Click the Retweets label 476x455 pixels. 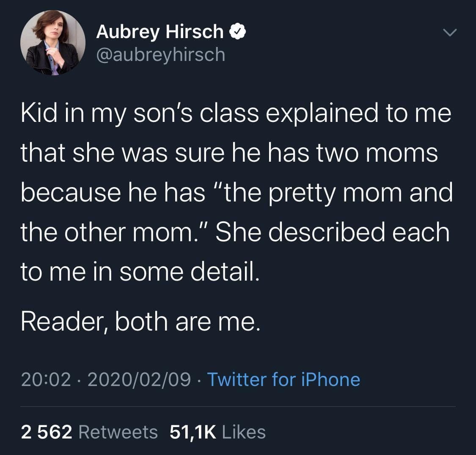coord(118,432)
